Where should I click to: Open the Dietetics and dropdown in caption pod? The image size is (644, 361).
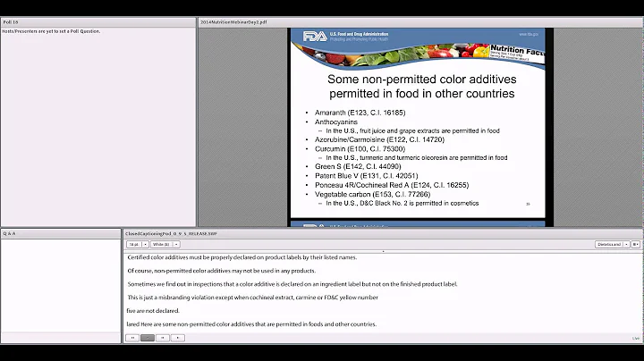613,245
